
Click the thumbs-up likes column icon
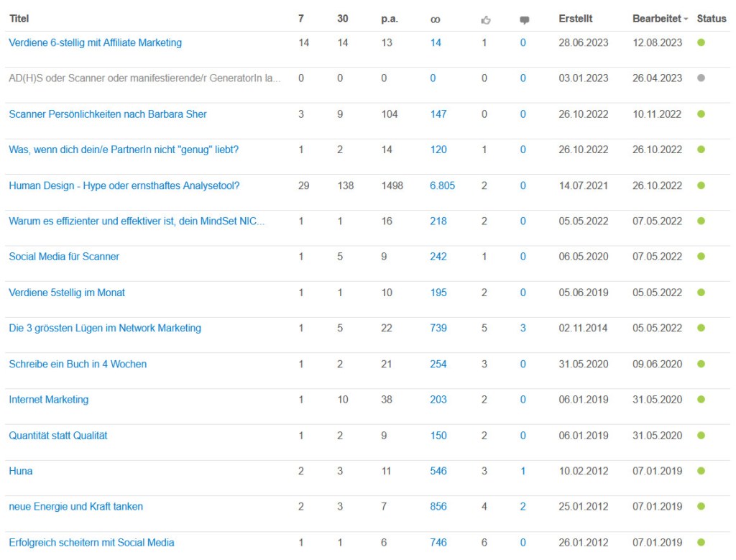486,20
